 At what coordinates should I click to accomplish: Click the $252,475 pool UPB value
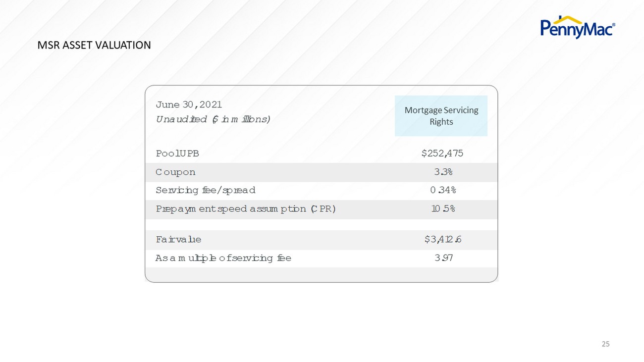[x=442, y=154]
